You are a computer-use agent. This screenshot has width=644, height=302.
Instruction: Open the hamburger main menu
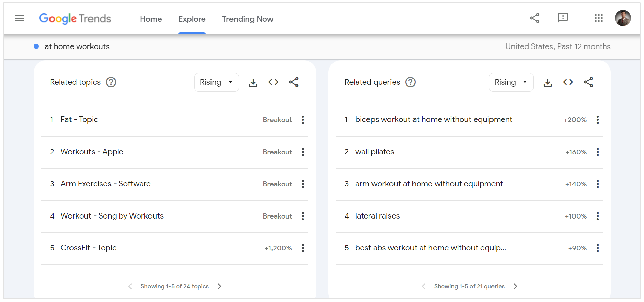coord(19,18)
